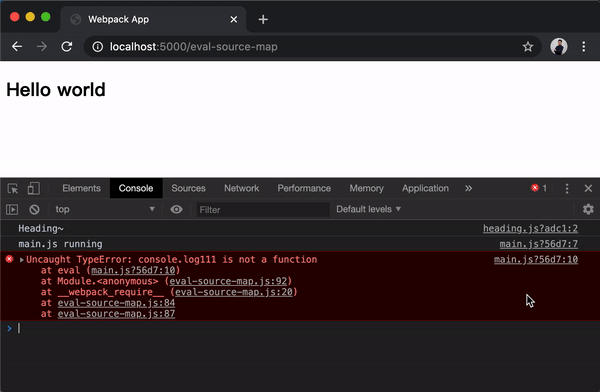Image resolution: width=600 pixels, height=392 pixels.
Task: Click the address bar URL
Action: [x=194, y=47]
